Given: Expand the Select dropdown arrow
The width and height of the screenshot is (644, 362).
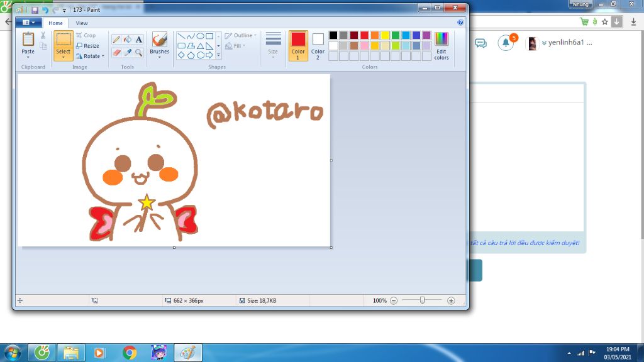Looking at the screenshot, I should [64, 57].
